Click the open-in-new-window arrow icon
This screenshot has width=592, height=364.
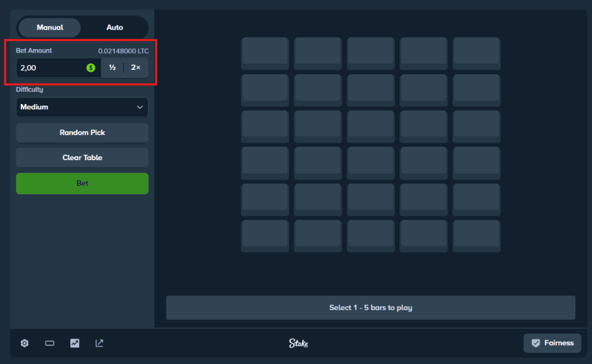(99, 343)
